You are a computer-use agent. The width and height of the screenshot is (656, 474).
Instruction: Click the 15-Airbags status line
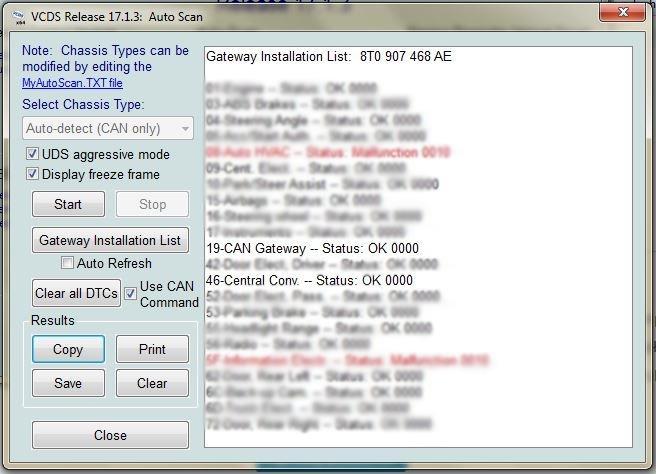pyautogui.click(x=293, y=200)
